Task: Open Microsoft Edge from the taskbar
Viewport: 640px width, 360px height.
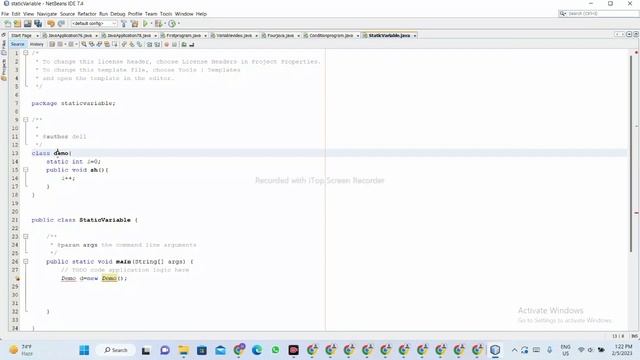Action: (x=257, y=350)
